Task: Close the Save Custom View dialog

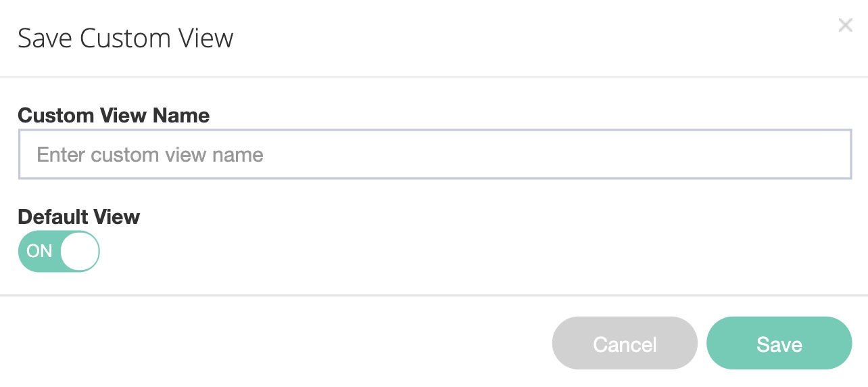Action: 845,26
